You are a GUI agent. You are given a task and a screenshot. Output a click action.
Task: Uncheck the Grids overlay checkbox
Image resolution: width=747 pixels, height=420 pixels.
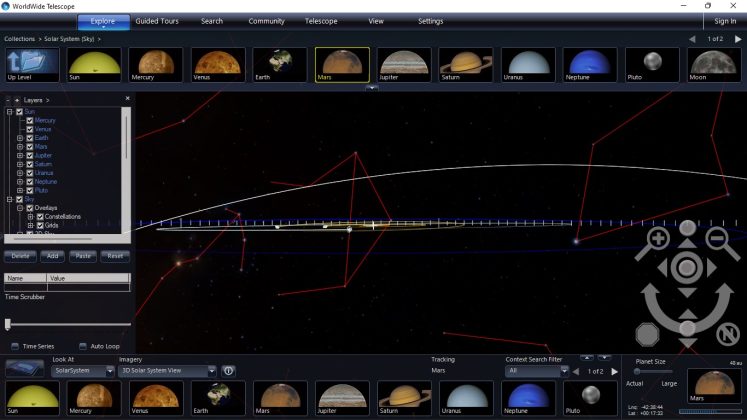40,225
